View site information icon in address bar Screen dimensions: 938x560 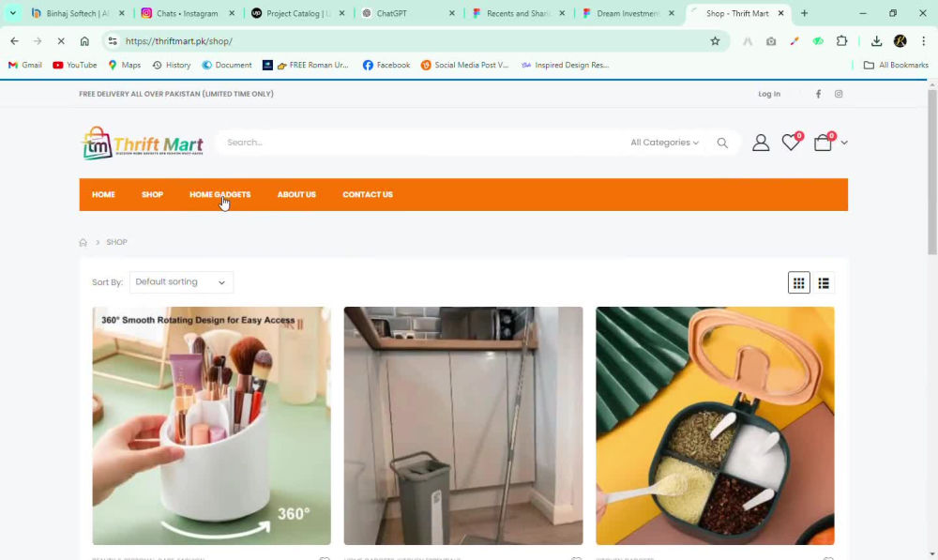coord(113,41)
